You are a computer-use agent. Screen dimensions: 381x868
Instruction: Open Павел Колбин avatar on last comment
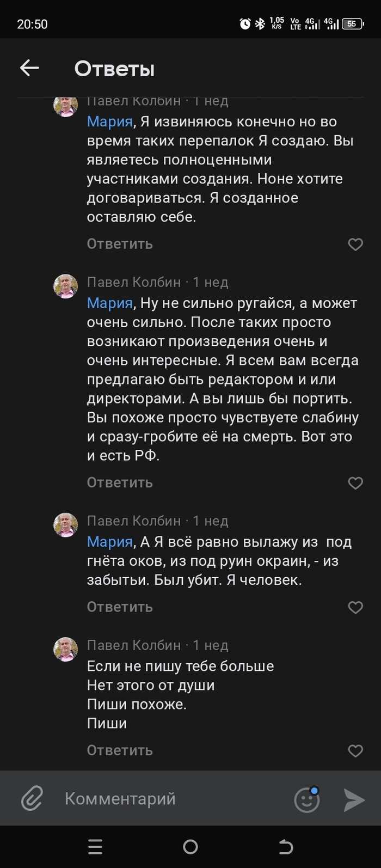tap(66, 649)
